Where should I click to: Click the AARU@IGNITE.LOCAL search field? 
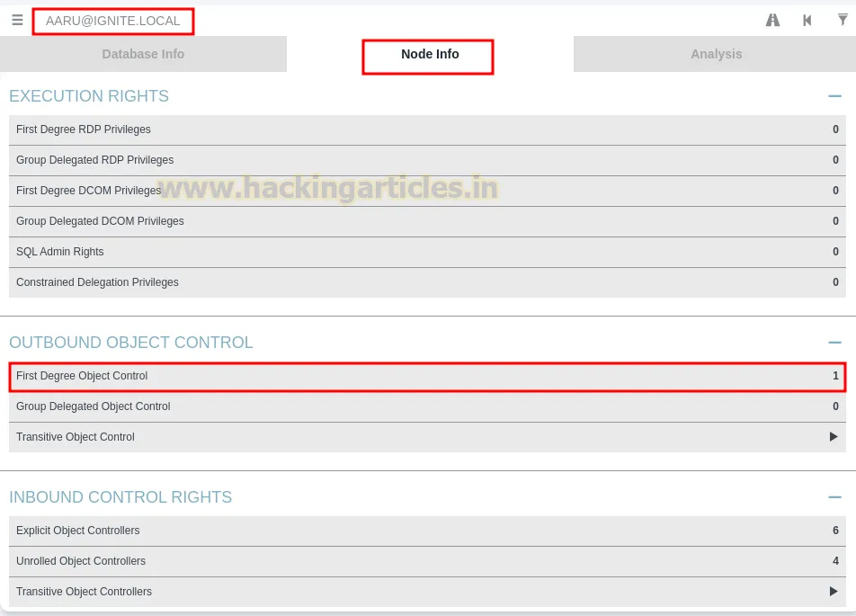[113, 21]
